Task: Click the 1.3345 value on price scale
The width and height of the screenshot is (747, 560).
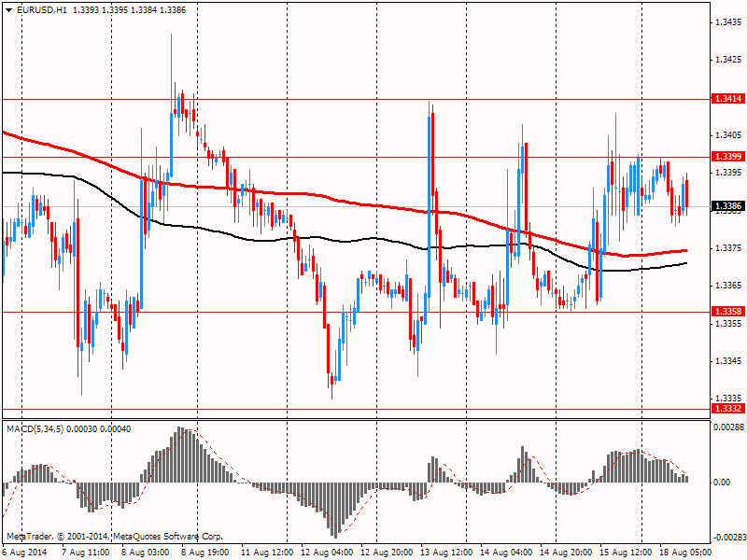Action: [726, 361]
